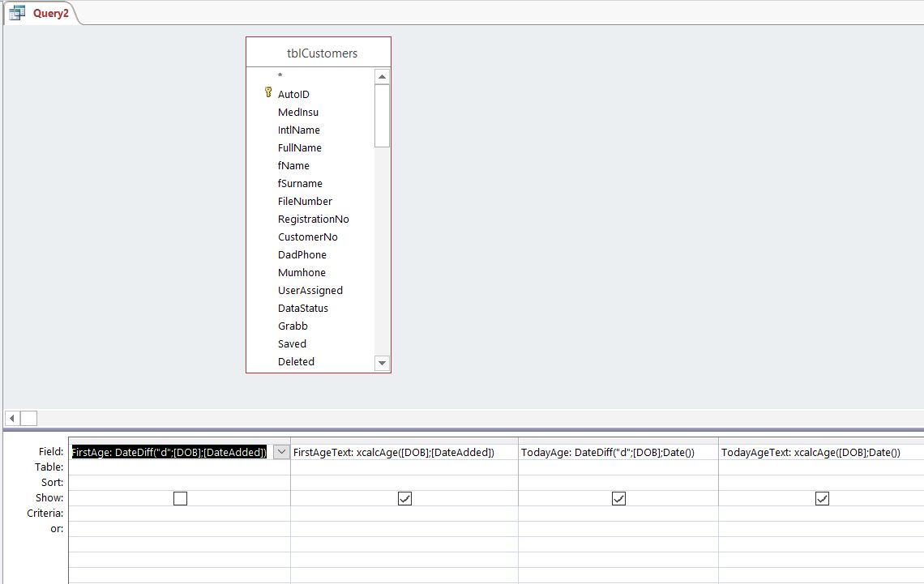
Task: Uncheck Show checkbox for FirstAgeText column
Action: pyautogui.click(x=404, y=499)
